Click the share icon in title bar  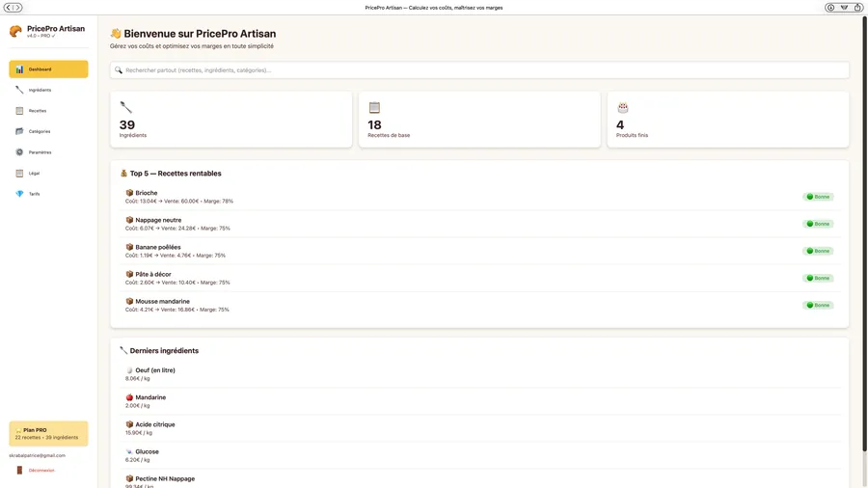(857, 7)
